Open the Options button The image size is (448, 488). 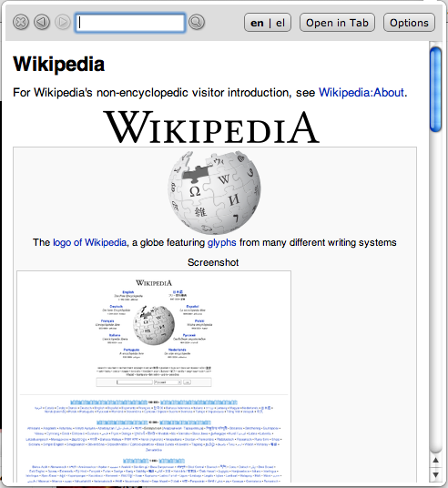tap(409, 23)
